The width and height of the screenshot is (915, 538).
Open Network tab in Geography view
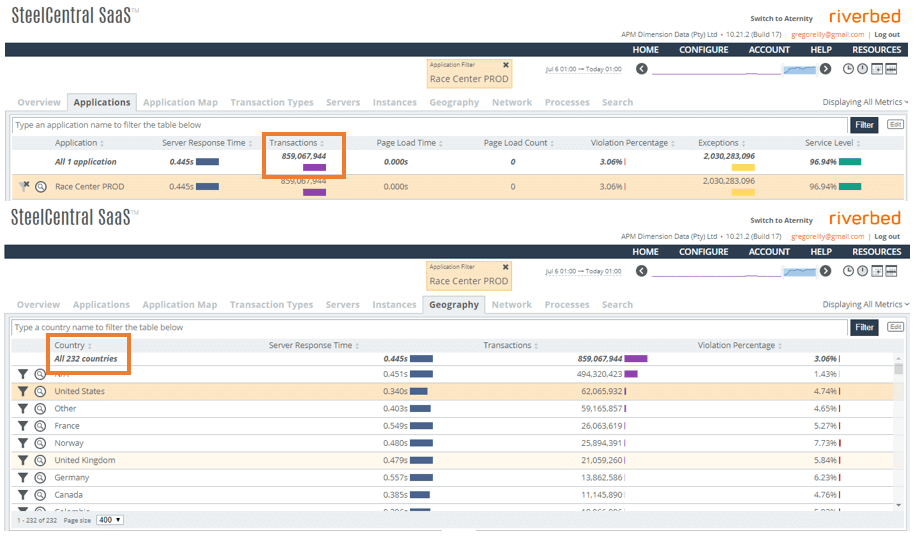click(512, 305)
